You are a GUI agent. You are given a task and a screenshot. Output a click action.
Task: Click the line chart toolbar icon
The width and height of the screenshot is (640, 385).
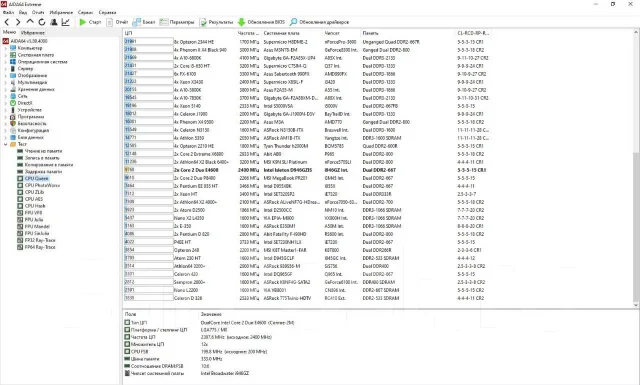point(65,22)
